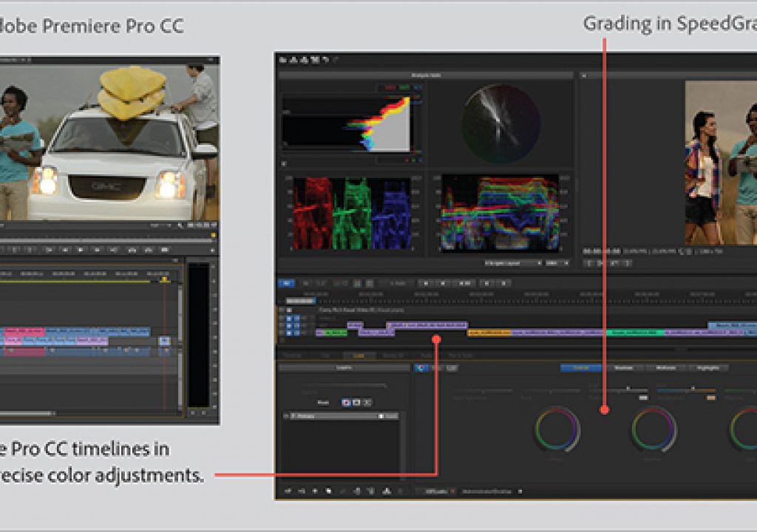Open Premiere's Program monitor panel menu
The height and width of the screenshot is (532, 757).
point(211,59)
